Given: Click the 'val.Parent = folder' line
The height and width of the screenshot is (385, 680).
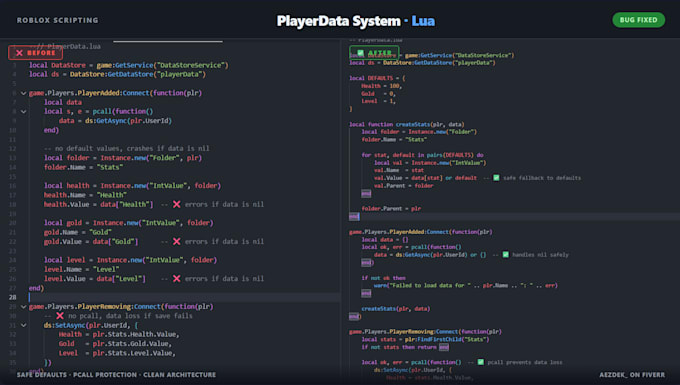Looking at the screenshot, I should 404,186.
